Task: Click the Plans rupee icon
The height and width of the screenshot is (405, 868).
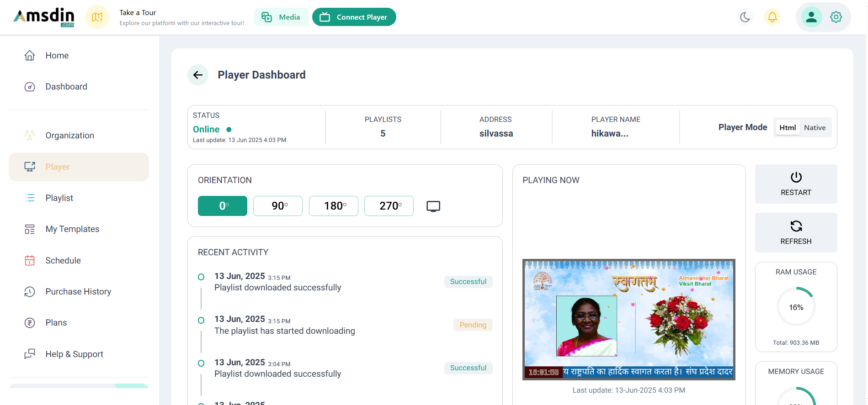Action: click(30, 323)
